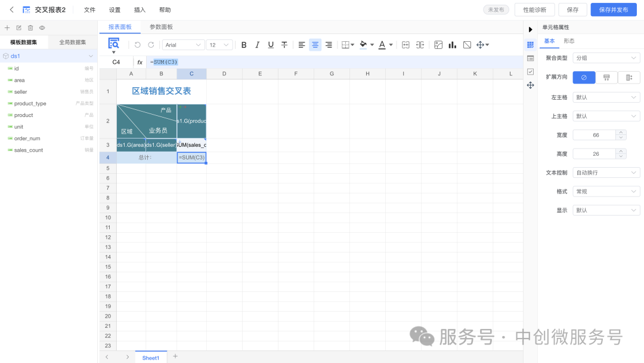Select vertical expansion direction
The width and height of the screenshot is (644, 363).
pyautogui.click(x=606, y=77)
